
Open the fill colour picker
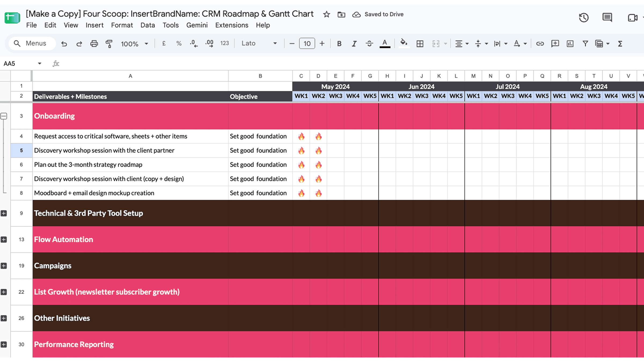tap(404, 43)
